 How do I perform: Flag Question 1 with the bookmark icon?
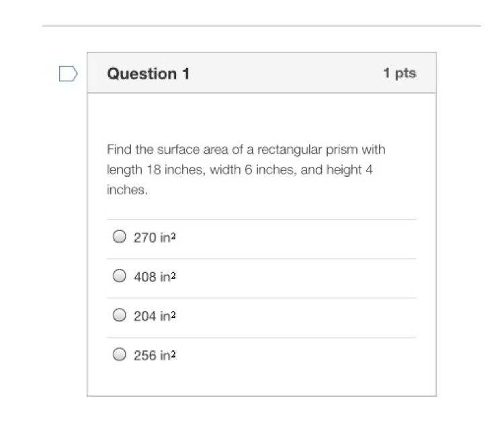68,73
